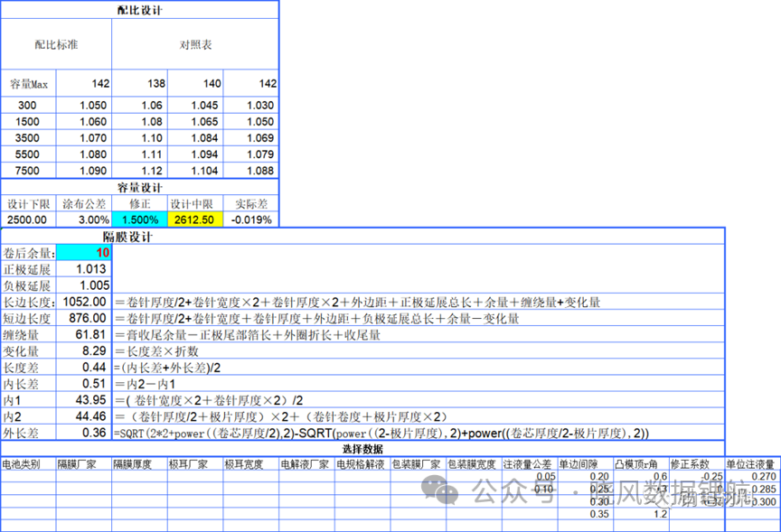This screenshot has width=781, height=532.
Task: Select the 隔膜设计 section title
Action: pos(127,237)
